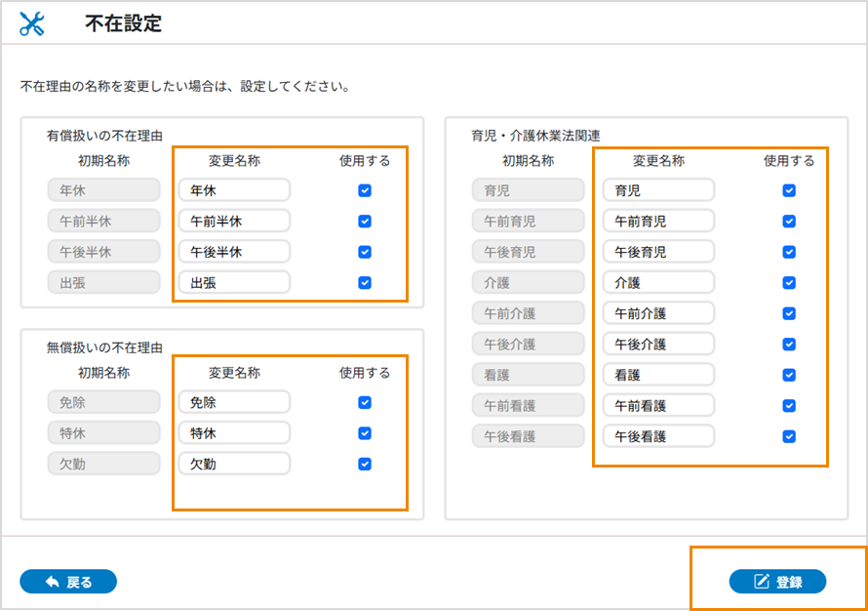Click the 出張 changed name input
Viewport: 868px width, 611px height.
coord(234,283)
